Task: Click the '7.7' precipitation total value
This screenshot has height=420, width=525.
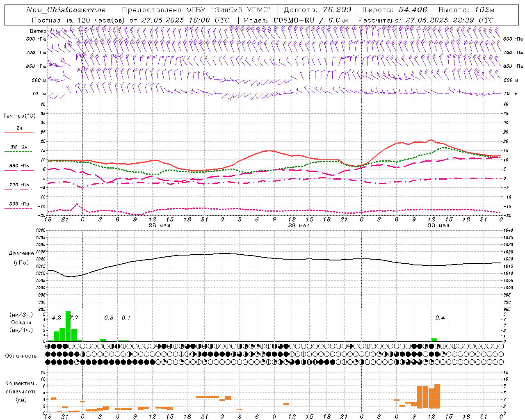Action: tap(74, 318)
